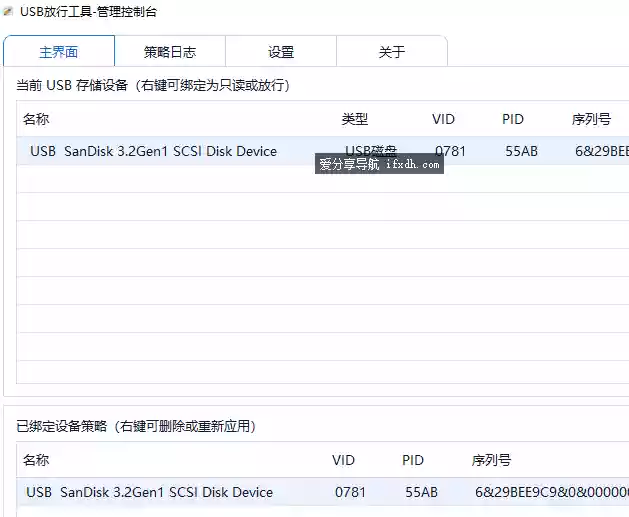629x517 pixels.
Task: Open the 关于 tab
Action: [392, 52]
